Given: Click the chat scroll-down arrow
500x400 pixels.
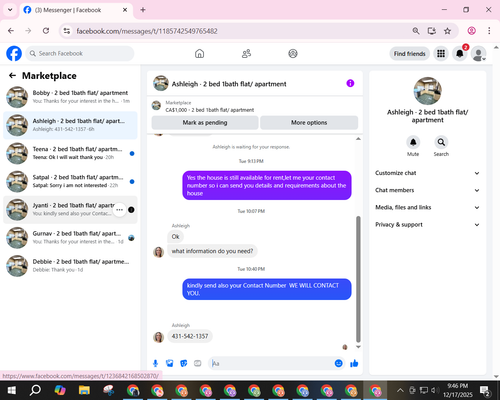Looking at the screenshot, I should coord(358,347).
